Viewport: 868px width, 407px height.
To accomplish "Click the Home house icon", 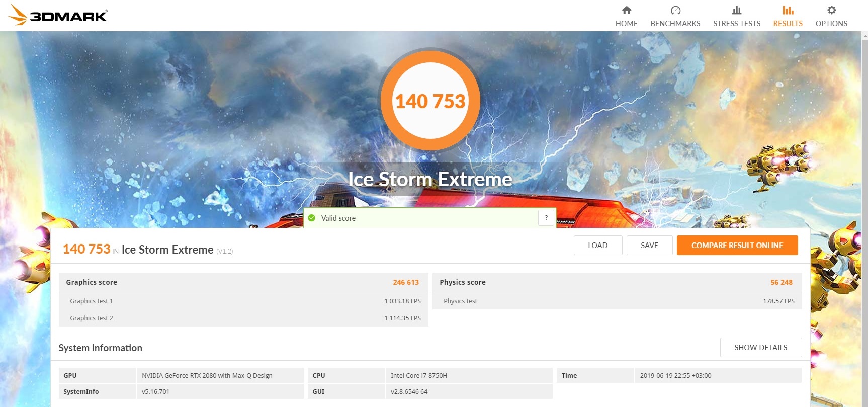I will point(626,10).
